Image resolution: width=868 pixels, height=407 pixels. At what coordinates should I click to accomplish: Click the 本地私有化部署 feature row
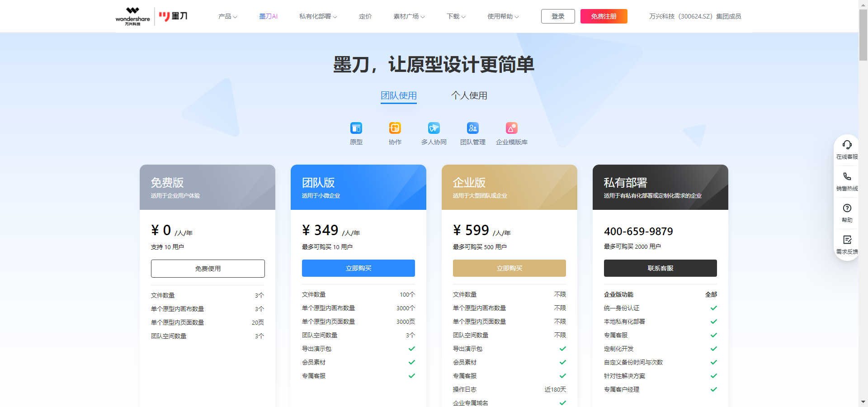660,322
